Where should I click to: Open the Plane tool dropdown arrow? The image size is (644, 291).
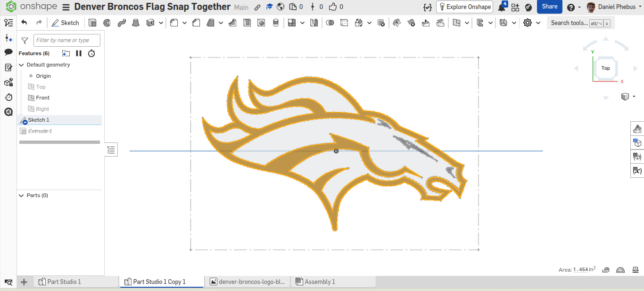[x=467, y=23]
